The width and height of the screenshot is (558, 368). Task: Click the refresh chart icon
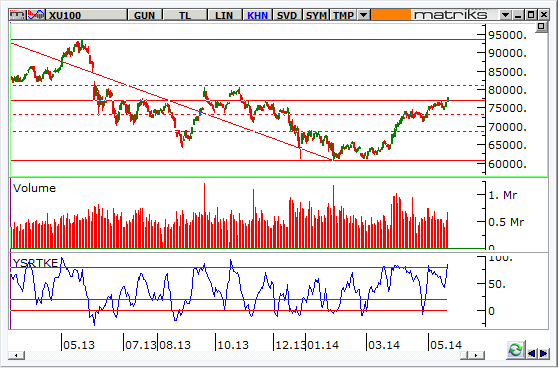[516, 350]
